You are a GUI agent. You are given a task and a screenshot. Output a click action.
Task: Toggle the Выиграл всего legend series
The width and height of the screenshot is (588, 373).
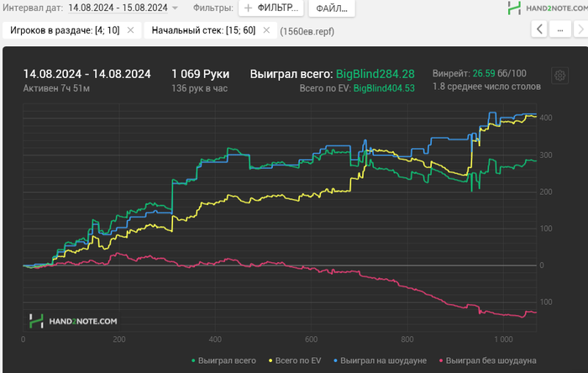coord(223,360)
